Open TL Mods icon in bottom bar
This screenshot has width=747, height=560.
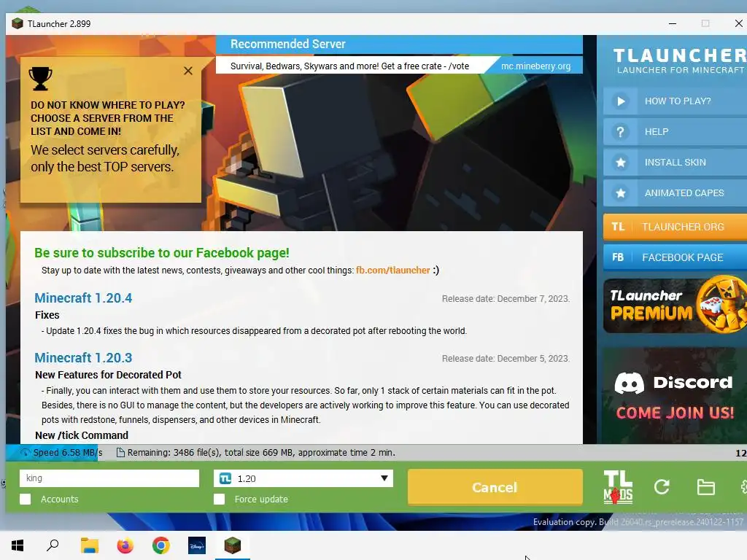[618, 487]
